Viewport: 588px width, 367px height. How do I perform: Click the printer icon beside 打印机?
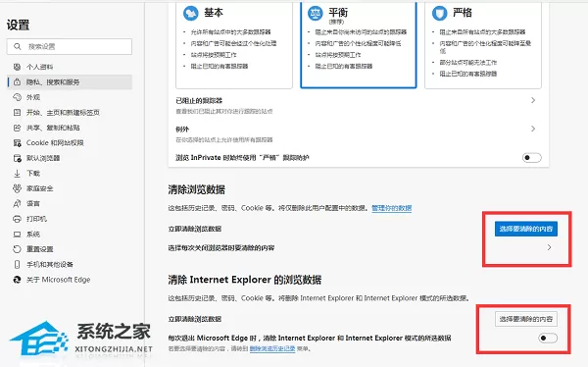point(17,219)
